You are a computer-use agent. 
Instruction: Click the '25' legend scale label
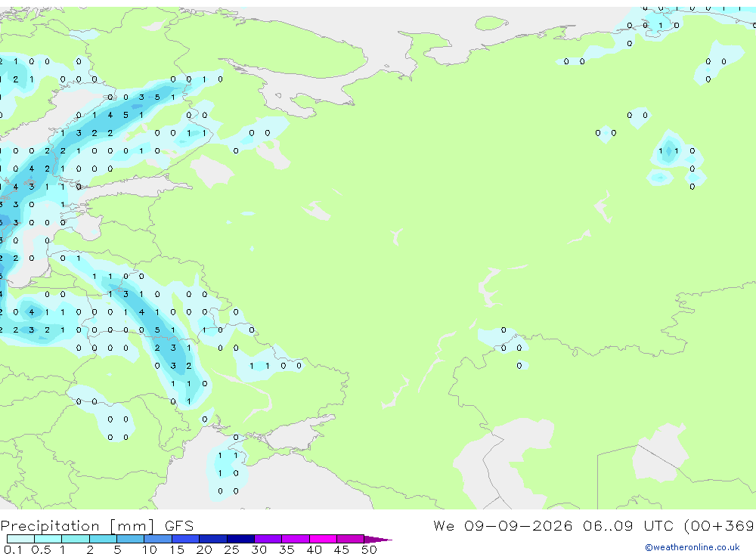[231, 549]
